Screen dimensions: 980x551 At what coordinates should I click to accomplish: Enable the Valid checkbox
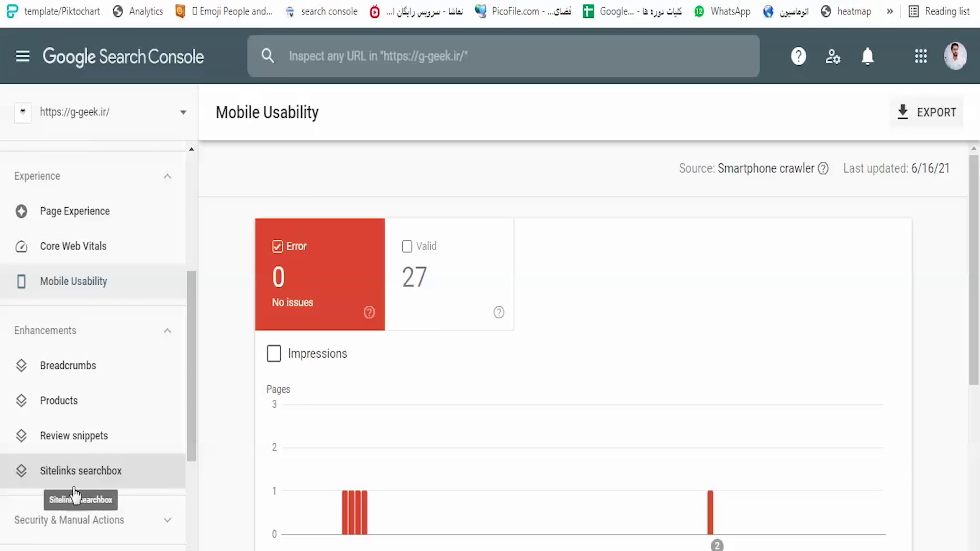(407, 246)
